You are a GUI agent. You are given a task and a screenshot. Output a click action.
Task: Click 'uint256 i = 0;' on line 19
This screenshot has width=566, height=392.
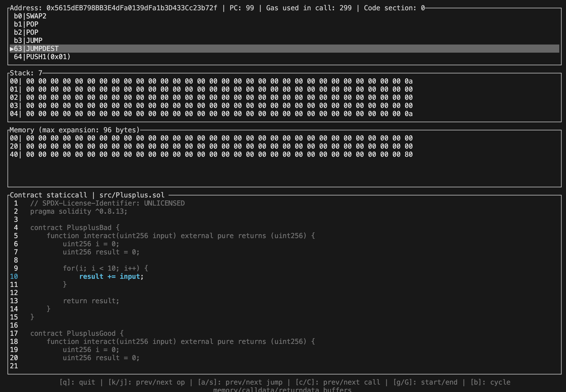point(91,349)
